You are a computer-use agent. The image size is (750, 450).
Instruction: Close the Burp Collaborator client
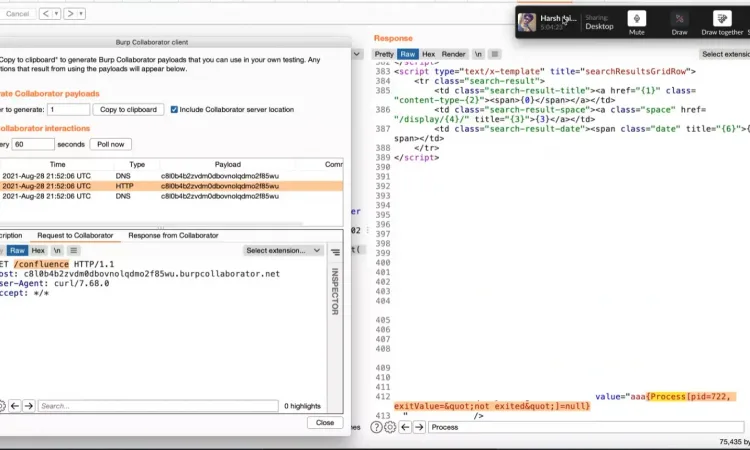pos(325,423)
